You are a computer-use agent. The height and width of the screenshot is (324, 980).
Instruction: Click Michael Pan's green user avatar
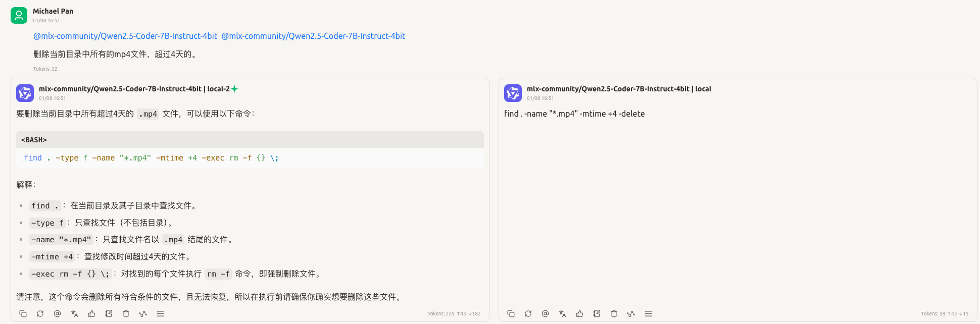point(19,15)
